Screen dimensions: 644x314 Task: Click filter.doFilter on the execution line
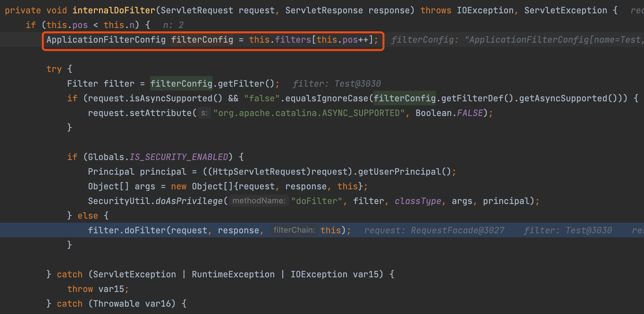127,230
